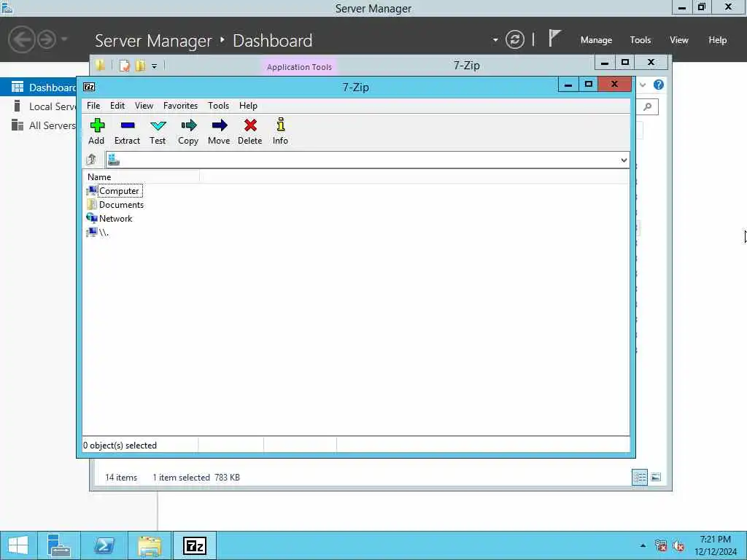Sort by the Name column header

pos(141,176)
